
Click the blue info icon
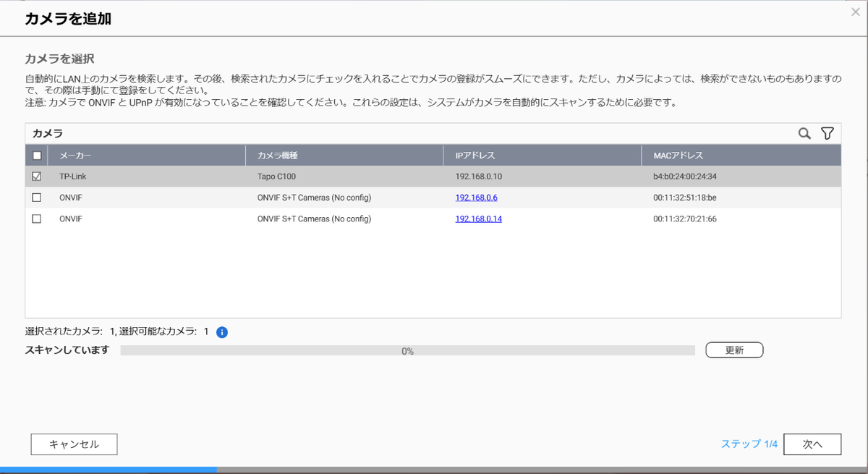coord(222,332)
